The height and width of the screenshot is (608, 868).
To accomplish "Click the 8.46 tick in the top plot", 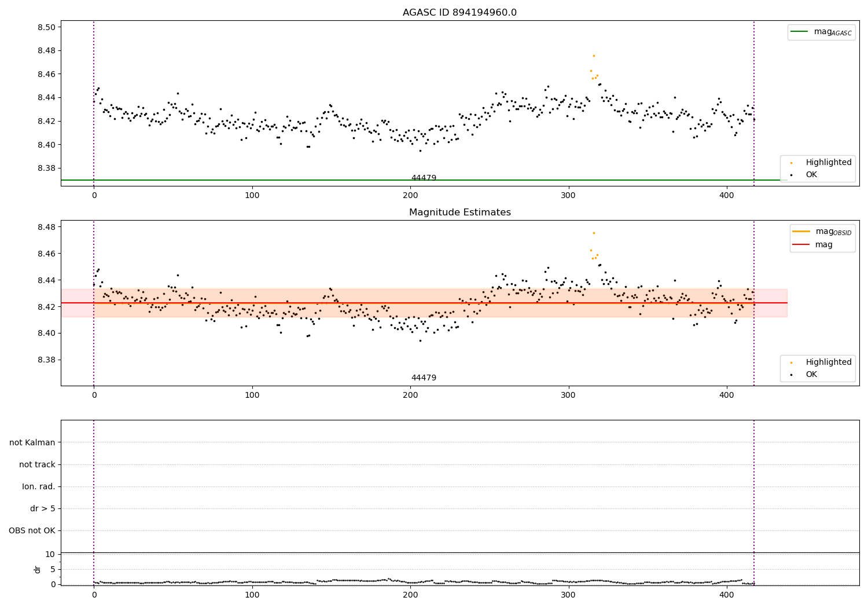I will click(47, 74).
